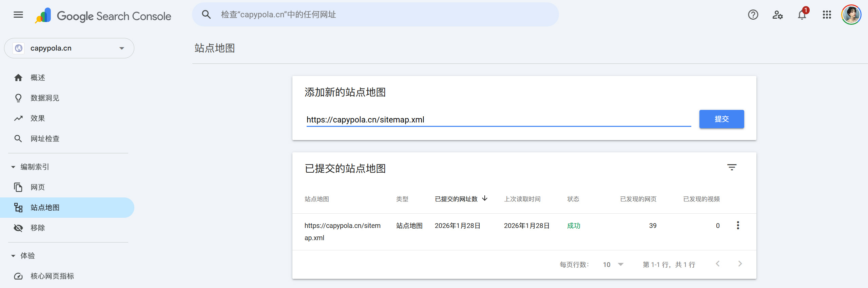Open the main hamburger menu
Image resolution: width=868 pixels, height=288 pixels.
[x=18, y=15]
